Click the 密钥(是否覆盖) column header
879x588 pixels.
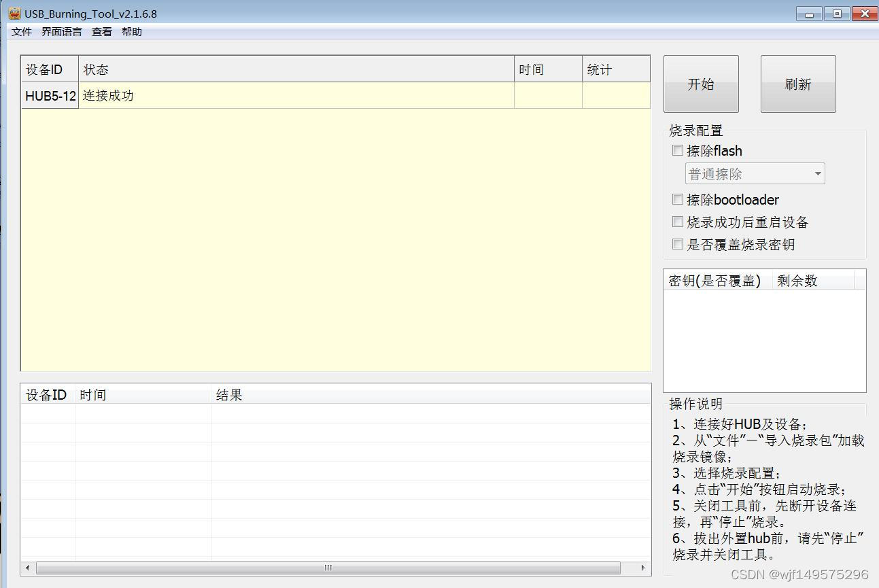tap(718, 281)
